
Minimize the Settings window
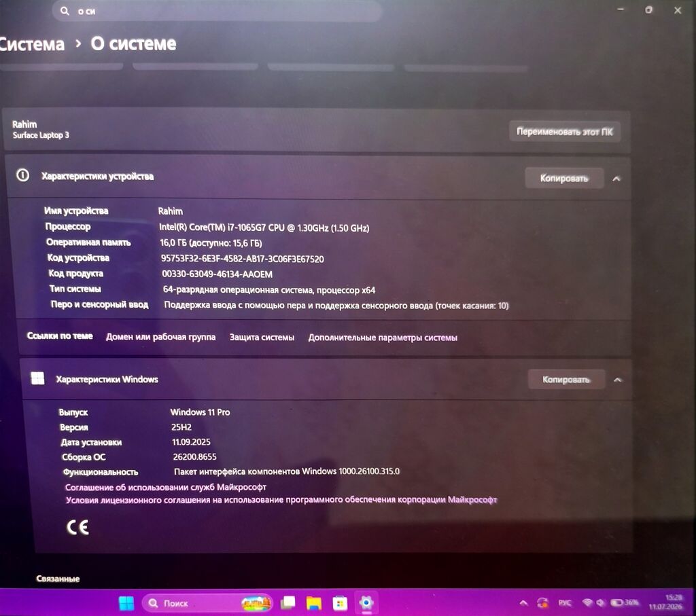pos(621,10)
